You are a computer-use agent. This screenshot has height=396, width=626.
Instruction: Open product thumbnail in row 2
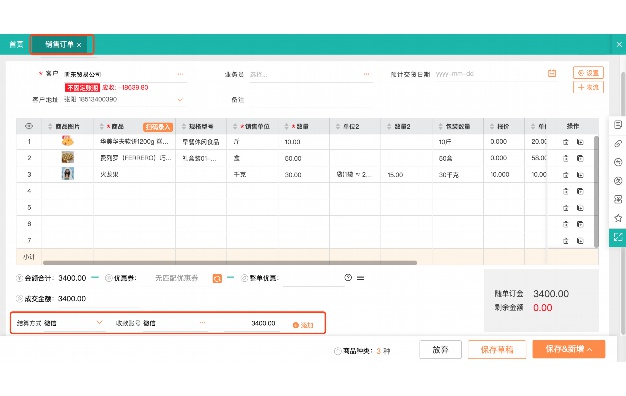tap(67, 157)
